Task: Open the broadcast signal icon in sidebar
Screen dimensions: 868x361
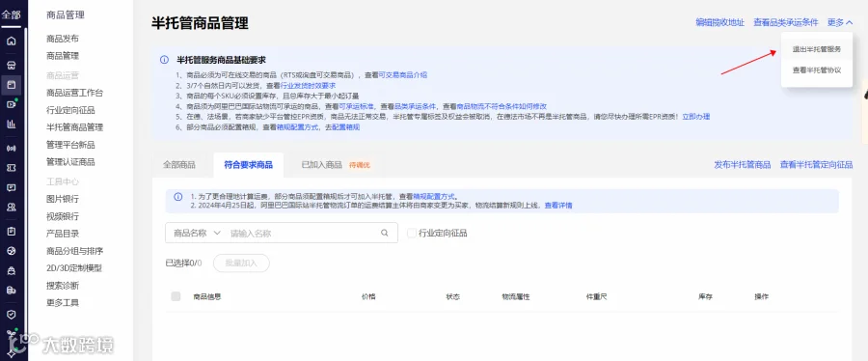Action: [x=11, y=148]
